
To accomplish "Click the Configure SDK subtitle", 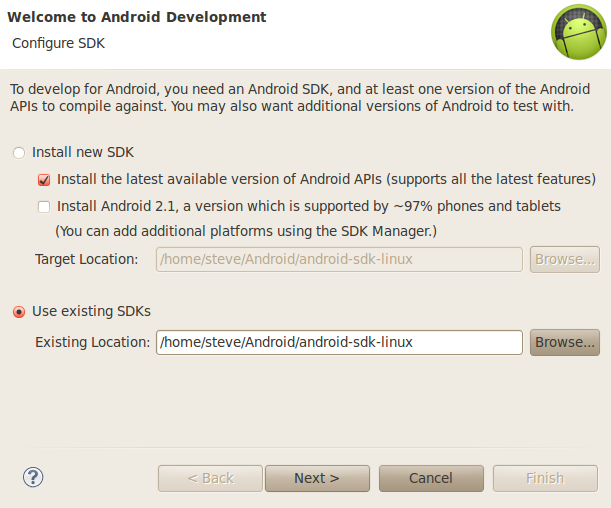I will pyautogui.click(x=58, y=43).
